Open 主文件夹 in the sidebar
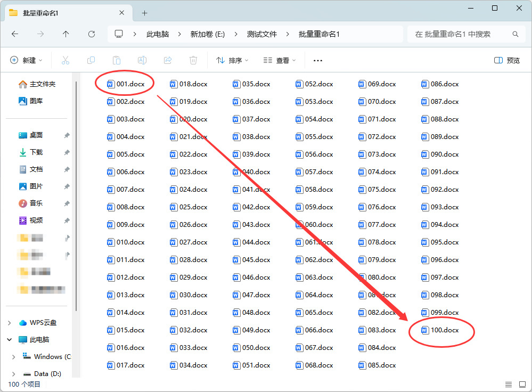The width and height of the screenshot is (532, 392). (37, 84)
